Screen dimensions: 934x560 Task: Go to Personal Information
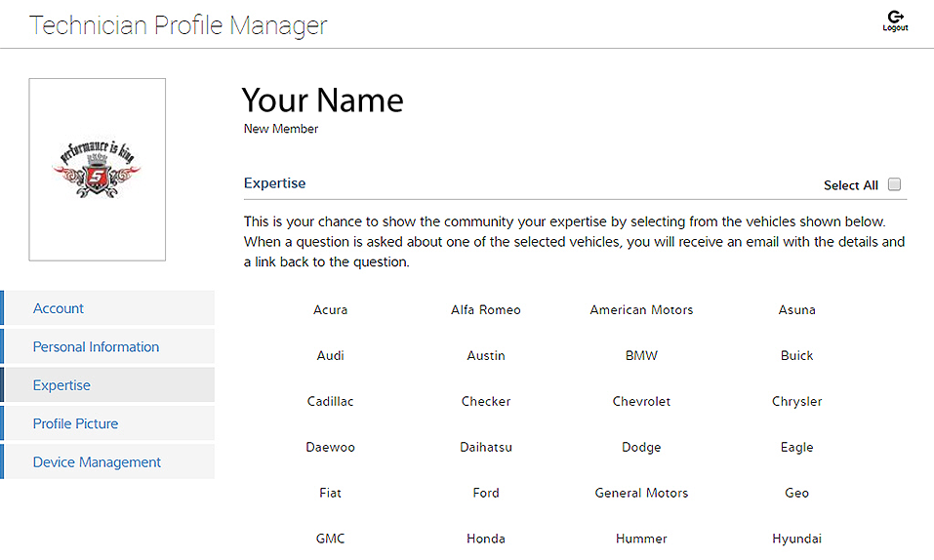[96, 346]
